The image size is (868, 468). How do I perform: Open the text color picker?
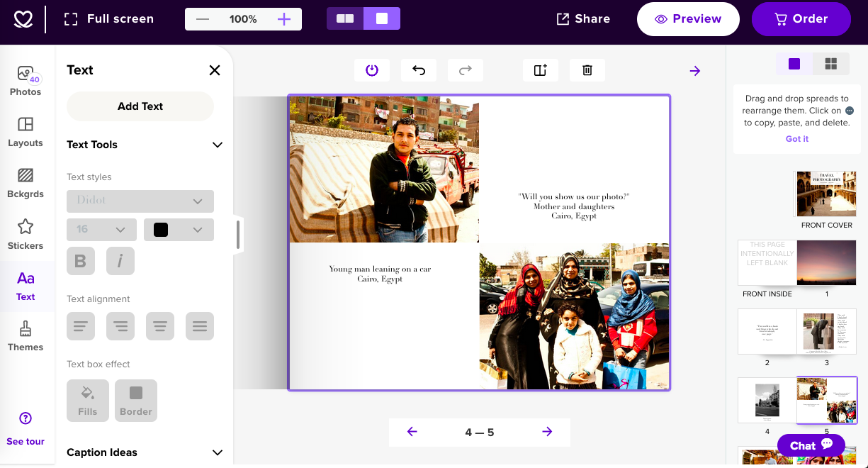(179, 229)
